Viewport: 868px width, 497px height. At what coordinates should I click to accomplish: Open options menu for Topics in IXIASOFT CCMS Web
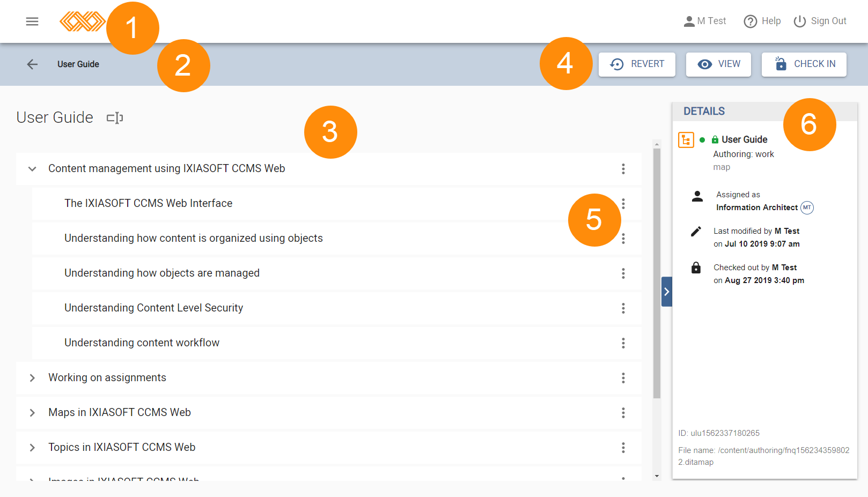pos(623,448)
